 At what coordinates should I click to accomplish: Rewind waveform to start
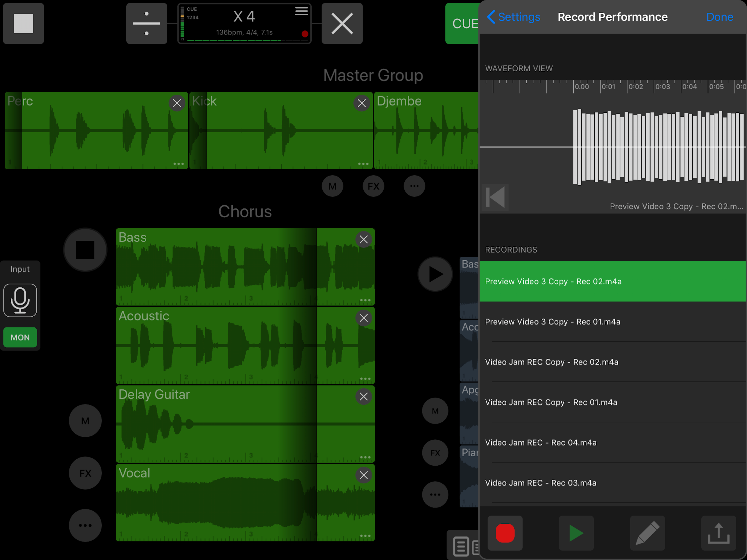495,197
